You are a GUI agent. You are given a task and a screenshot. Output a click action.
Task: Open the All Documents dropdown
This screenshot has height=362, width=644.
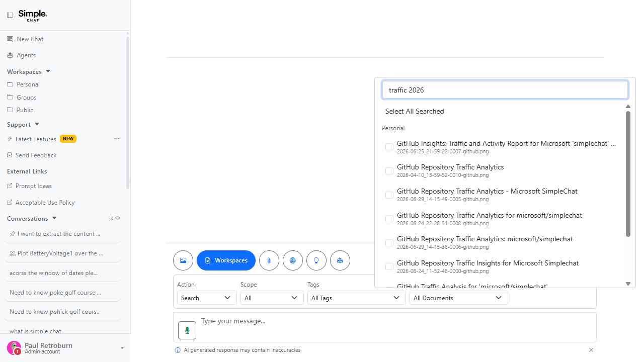coord(459,298)
